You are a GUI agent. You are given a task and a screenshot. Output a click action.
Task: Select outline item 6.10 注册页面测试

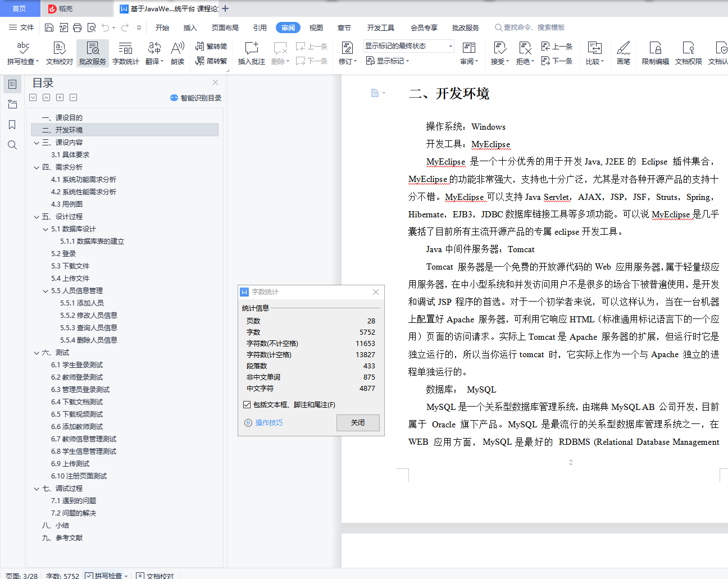[x=79, y=476]
